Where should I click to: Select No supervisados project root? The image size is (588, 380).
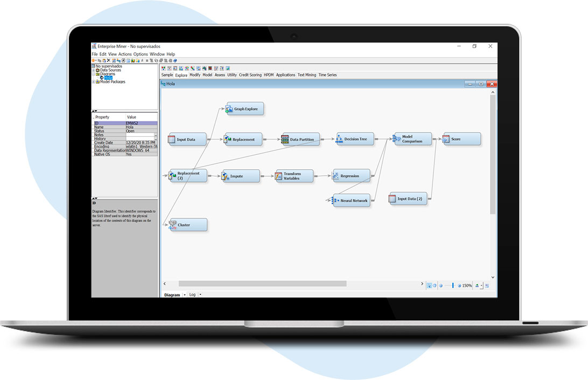109,66
